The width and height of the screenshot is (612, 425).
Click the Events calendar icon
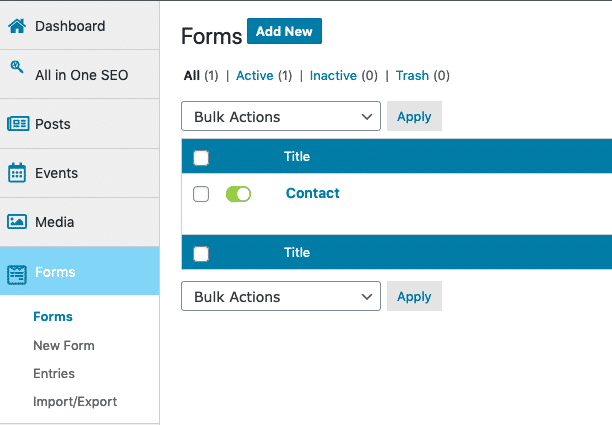coord(17,172)
